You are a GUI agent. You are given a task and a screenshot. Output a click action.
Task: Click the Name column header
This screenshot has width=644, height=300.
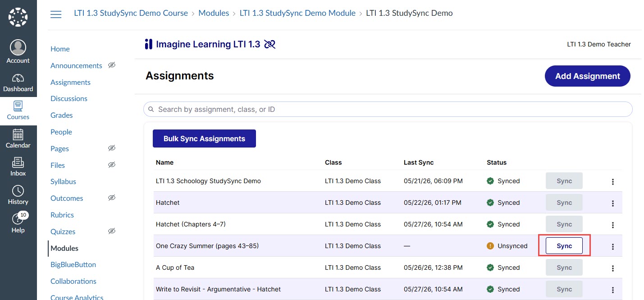click(164, 162)
